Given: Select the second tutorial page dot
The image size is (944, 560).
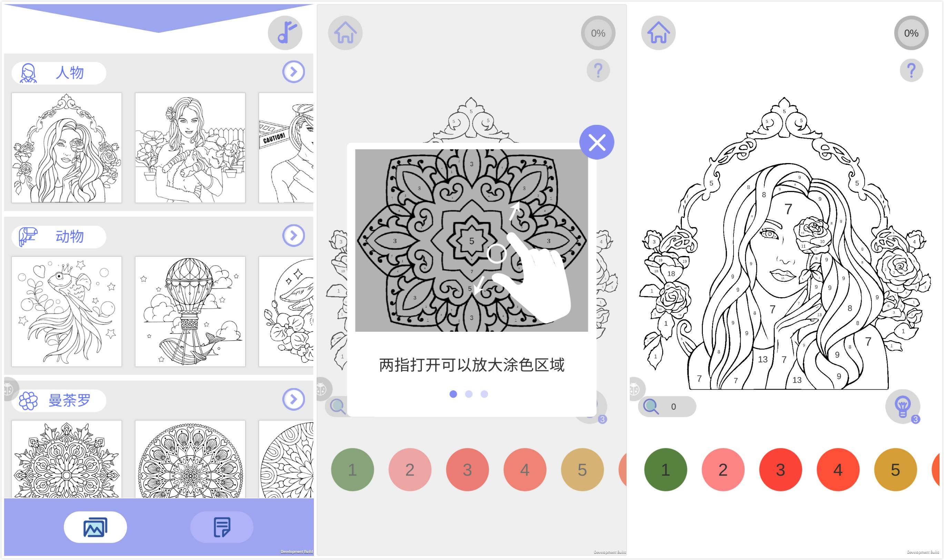Looking at the screenshot, I should (469, 394).
